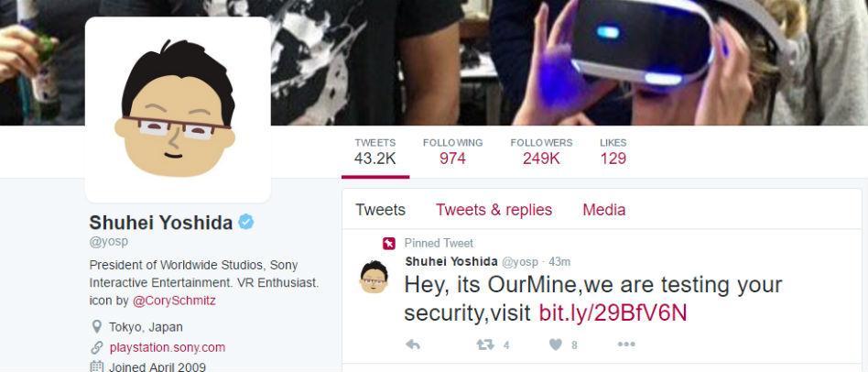Click the pinned tweet pin icon
Screen dimensions: 868x372
(389, 243)
